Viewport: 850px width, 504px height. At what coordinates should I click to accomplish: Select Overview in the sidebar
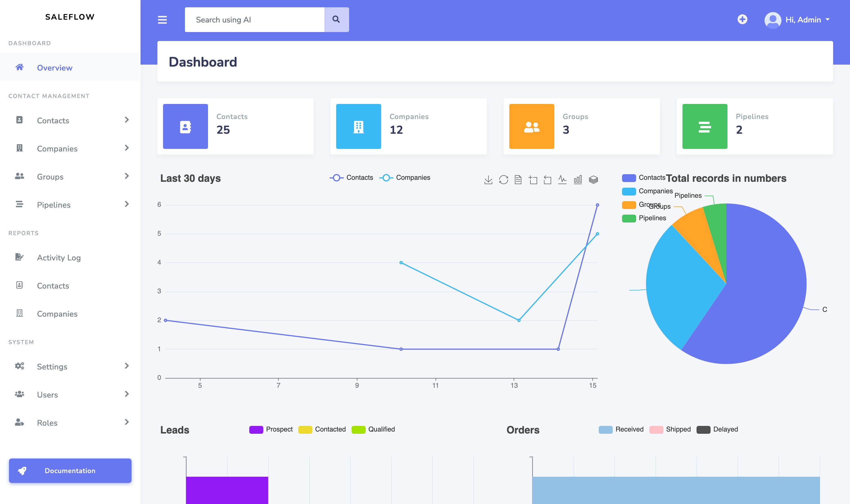[55, 68]
